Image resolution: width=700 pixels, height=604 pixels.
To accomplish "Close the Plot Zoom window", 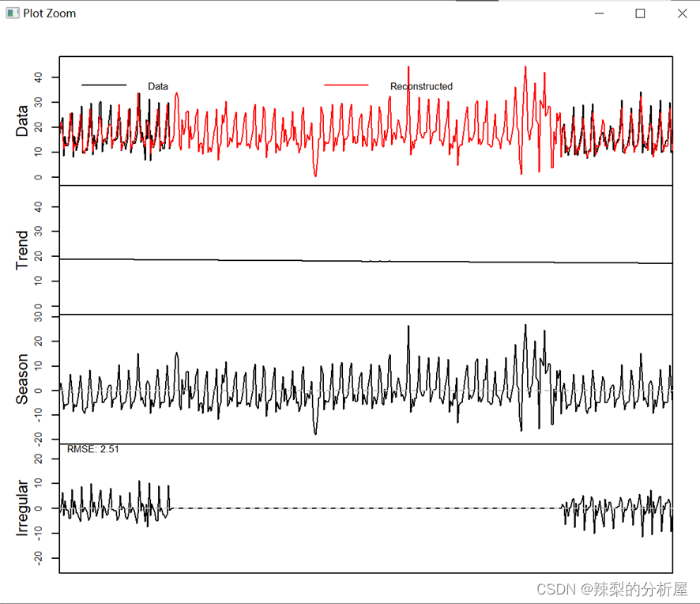I will click(682, 13).
